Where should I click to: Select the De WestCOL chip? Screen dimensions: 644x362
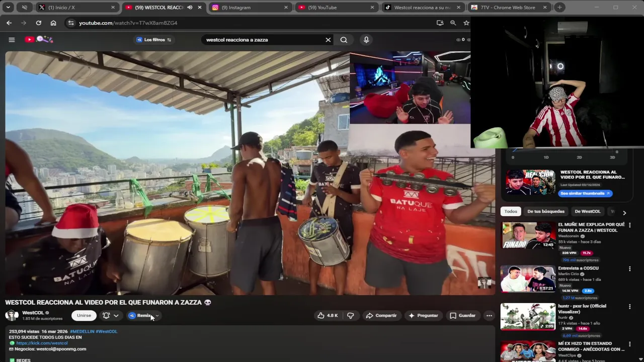[x=588, y=212]
